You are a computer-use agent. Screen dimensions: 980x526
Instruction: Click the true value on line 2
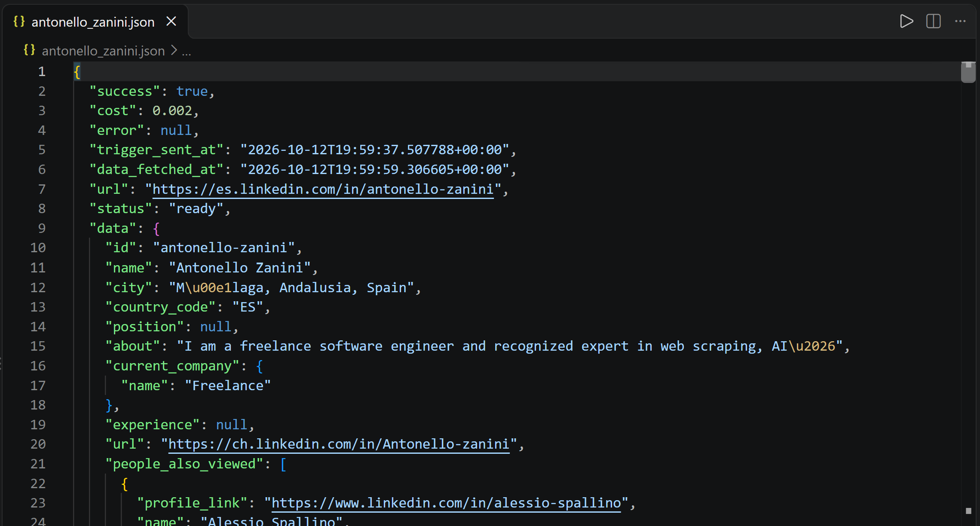[x=192, y=91]
